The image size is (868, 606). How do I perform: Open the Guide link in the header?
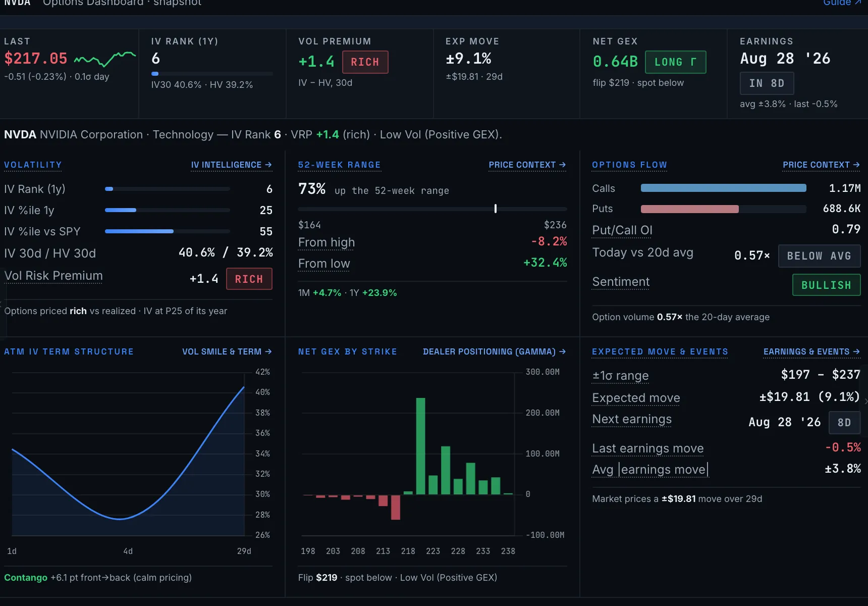(x=842, y=3)
